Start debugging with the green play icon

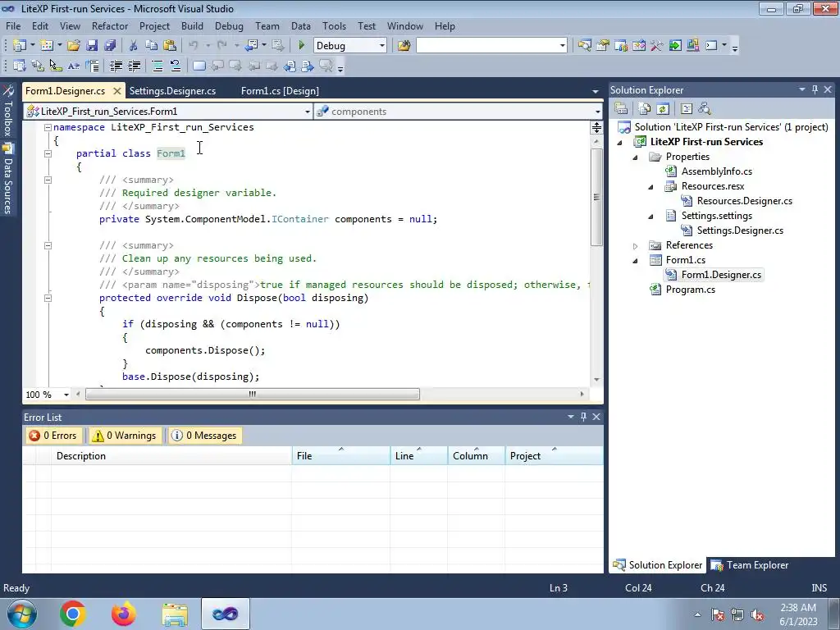tap(301, 46)
